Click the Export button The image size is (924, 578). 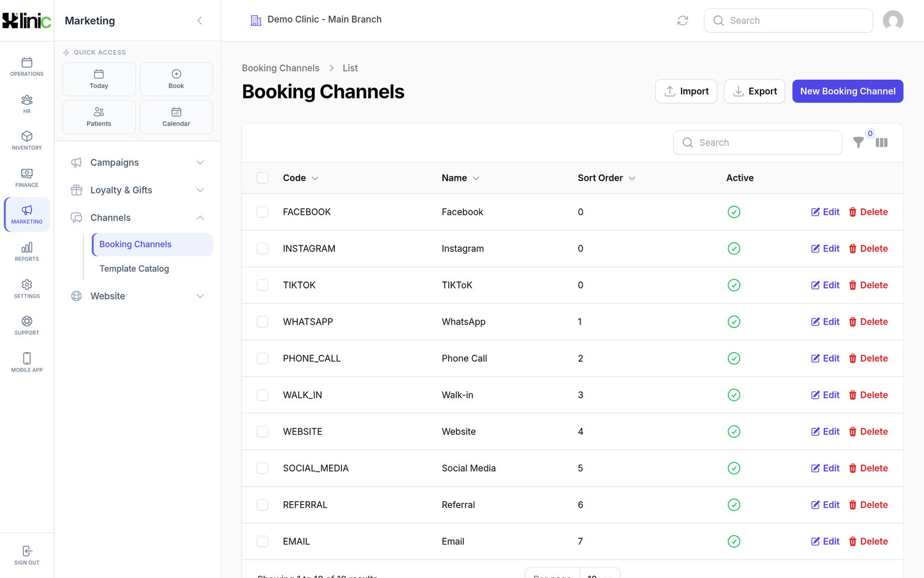[754, 91]
